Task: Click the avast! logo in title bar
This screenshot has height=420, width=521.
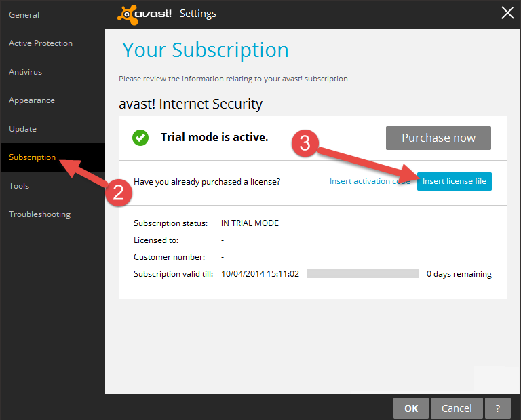Action: coord(145,14)
